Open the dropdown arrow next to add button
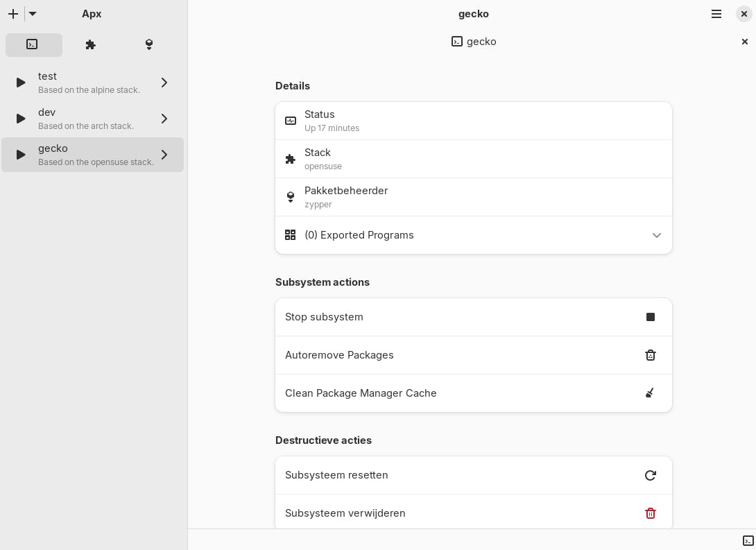Image resolution: width=756 pixels, height=550 pixels. [x=33, y=14]
